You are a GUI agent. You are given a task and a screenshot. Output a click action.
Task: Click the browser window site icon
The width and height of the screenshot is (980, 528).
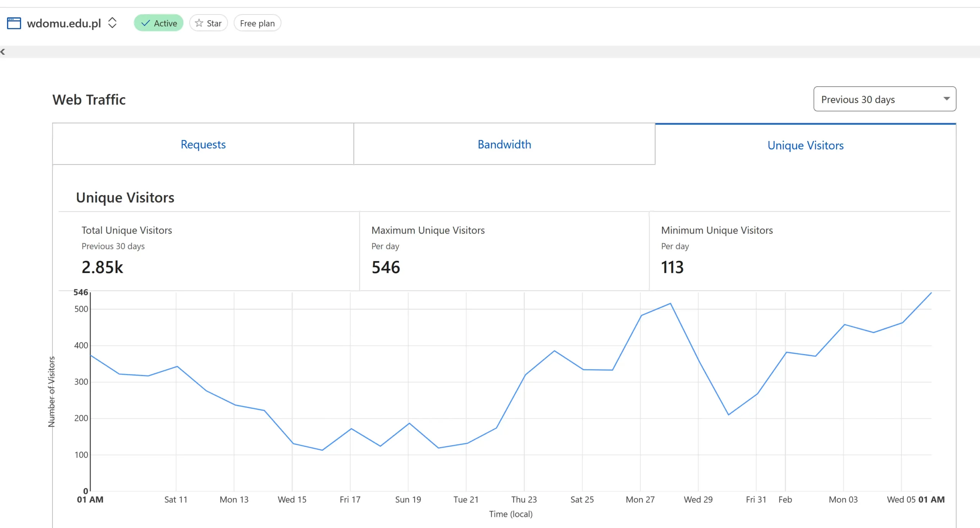(14, 23)
